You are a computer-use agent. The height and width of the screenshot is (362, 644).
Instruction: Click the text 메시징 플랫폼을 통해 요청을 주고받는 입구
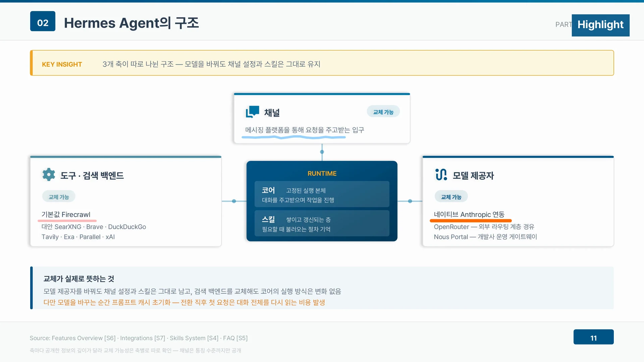coord(305,130)
